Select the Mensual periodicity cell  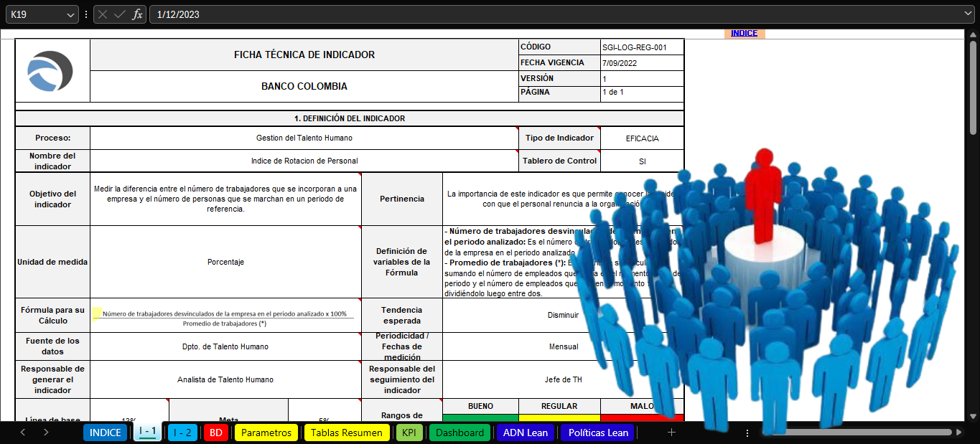[563, 346]
